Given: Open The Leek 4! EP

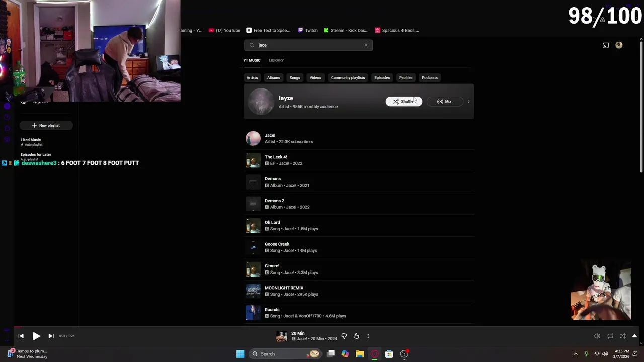Looking at the screenshot, I should [x=359, y=160].
